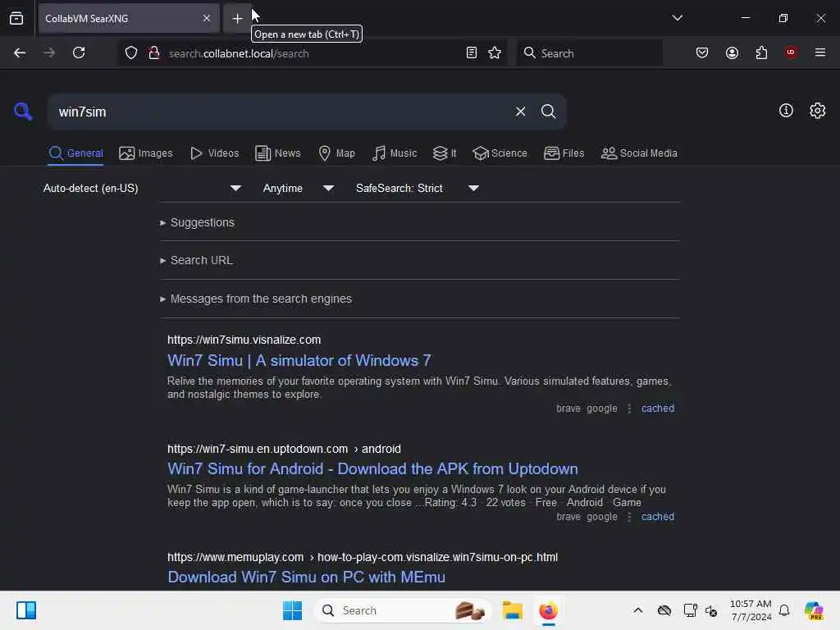This screenshot has width=840, height=630.
Task: Switch to the Social Media tab
Action: tap(639, 153)
